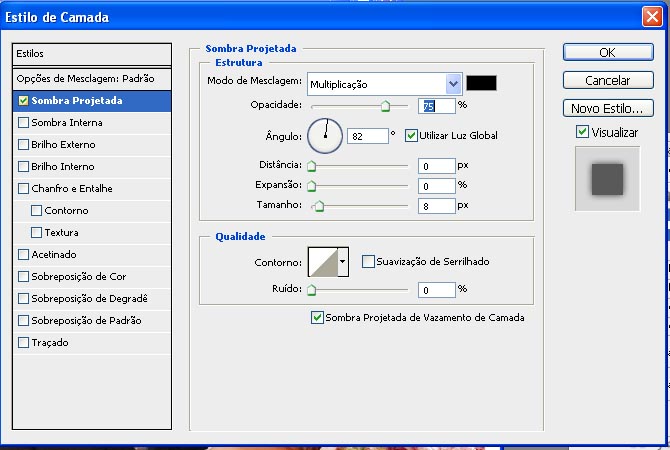Toggle Sombra Projetada de Vazamento checkbox
Viewport: 670px width, 450px height.
(317, 318)
